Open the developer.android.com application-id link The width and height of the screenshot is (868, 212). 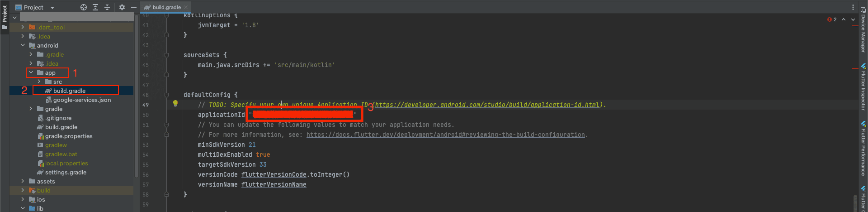[x=487, y=105]
